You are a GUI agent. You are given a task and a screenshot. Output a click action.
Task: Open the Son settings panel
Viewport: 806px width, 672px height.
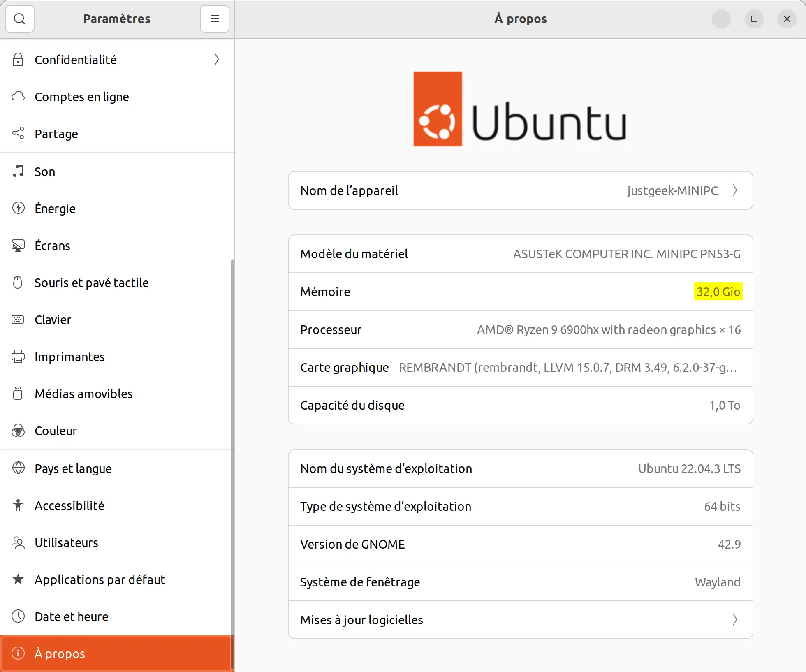coord(117,171)
